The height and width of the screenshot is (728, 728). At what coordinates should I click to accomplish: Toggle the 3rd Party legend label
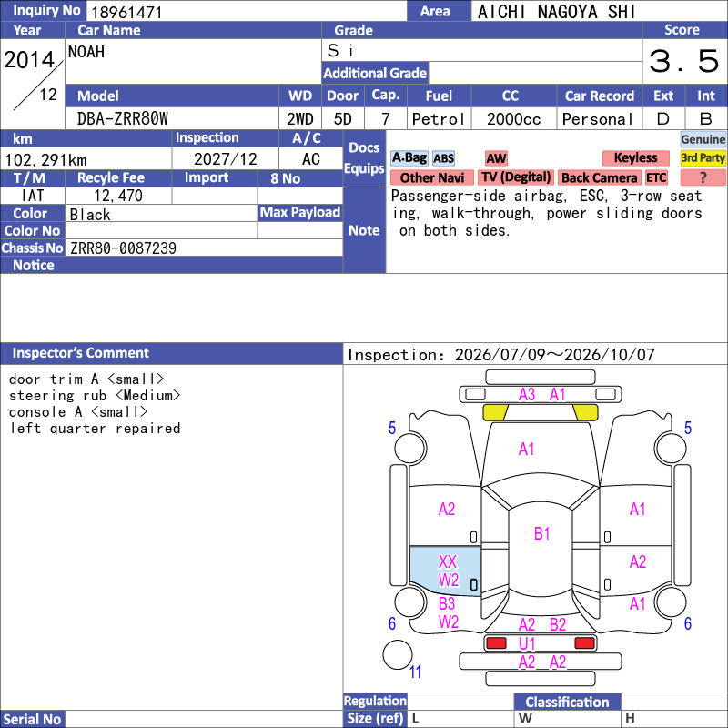[703, 157]
